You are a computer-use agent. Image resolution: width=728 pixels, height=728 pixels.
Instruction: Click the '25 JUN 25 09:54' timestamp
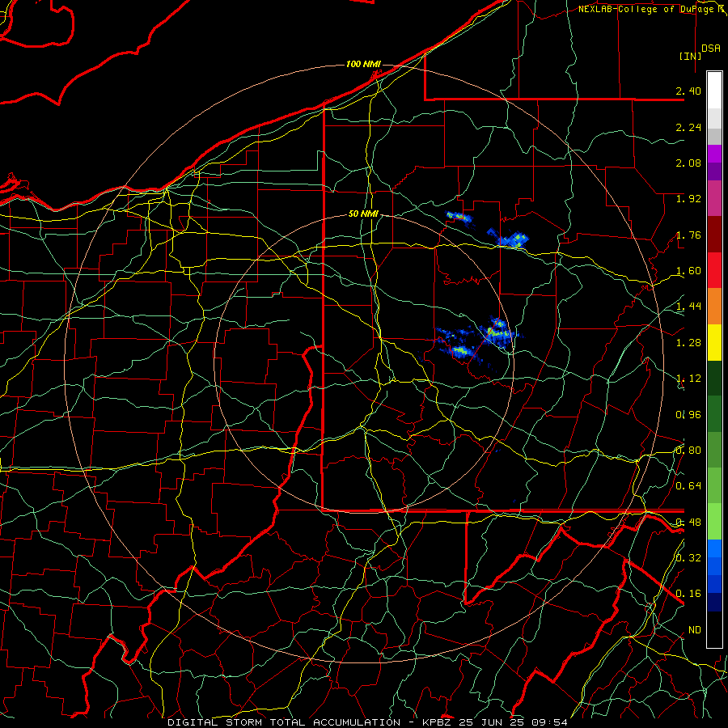(513, 722)
